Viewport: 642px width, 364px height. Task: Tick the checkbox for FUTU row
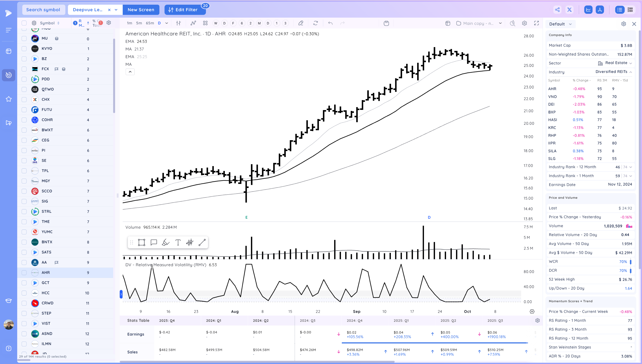pos(24,110)
